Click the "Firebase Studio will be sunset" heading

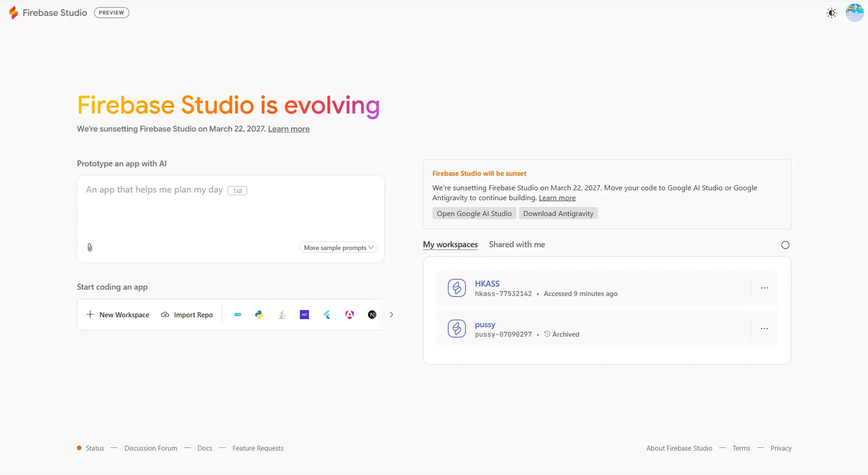(479, 174)
